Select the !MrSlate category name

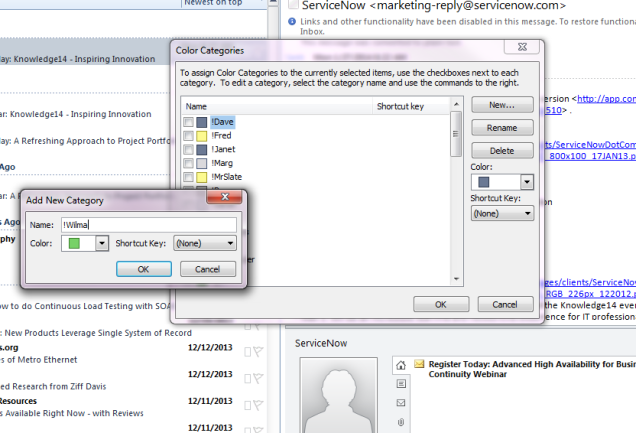click(226, 175)
